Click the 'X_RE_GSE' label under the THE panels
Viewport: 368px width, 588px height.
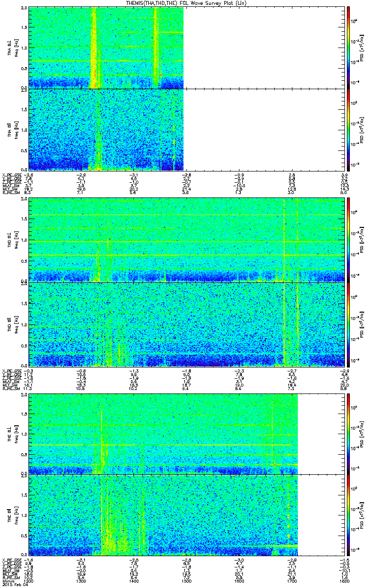[x=12, y=560]
